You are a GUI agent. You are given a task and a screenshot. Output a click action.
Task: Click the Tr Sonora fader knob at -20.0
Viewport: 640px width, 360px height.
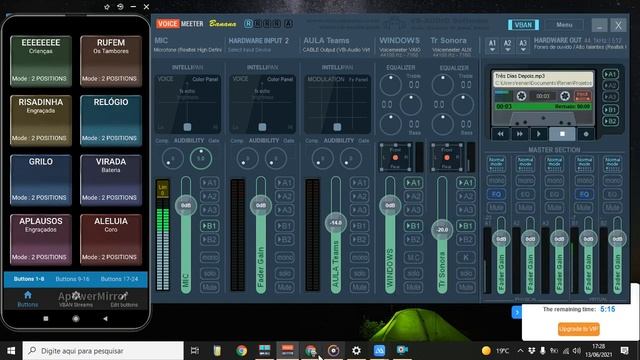(x=442, y=229)
